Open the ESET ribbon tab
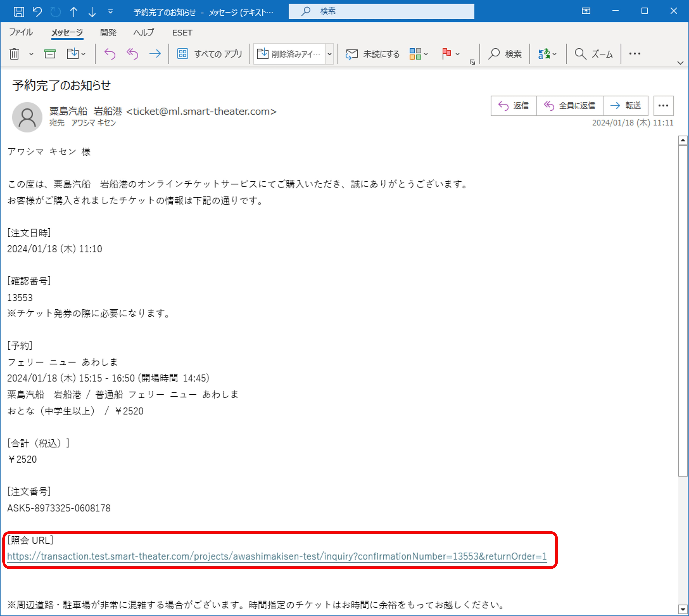 (182, 33)
